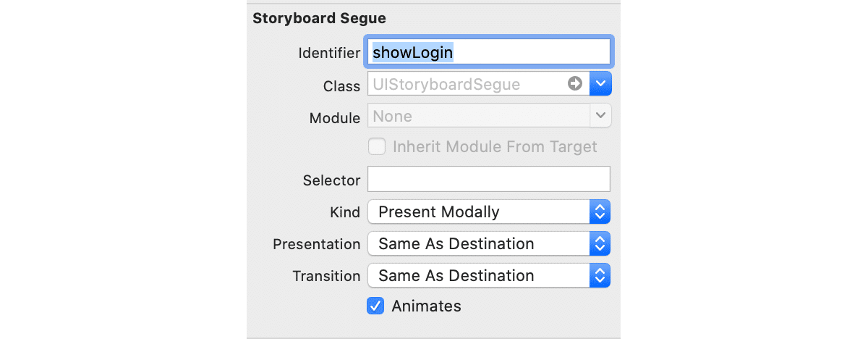
Task: Enable Inherit Module From Target checkbox
Action: point(377,147)
